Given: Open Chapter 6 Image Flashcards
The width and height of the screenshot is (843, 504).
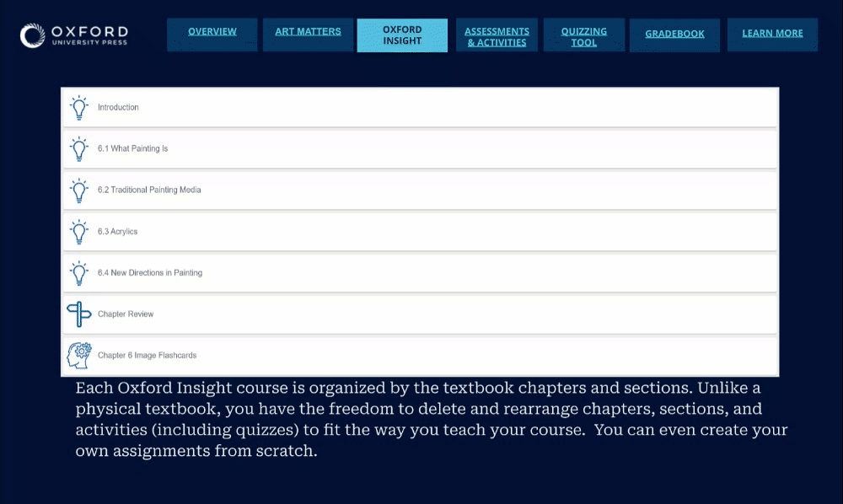Looking at the screenshot, I should [x=147, y=356].
